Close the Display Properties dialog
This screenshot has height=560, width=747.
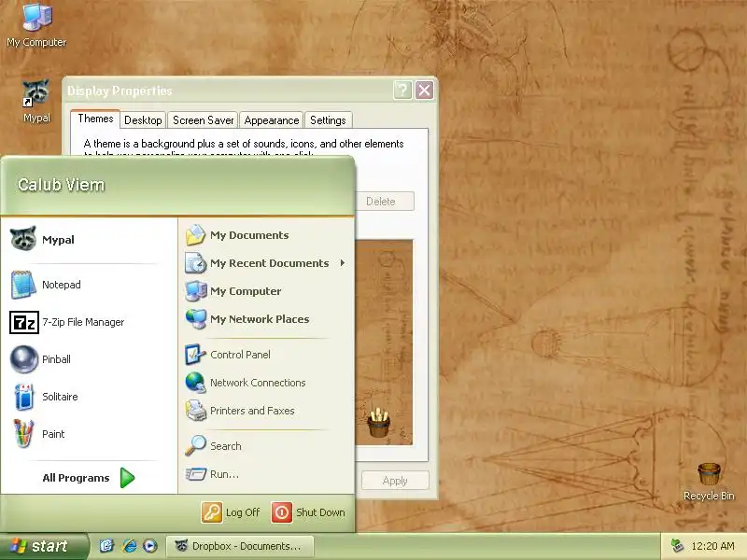pos(425,90)
